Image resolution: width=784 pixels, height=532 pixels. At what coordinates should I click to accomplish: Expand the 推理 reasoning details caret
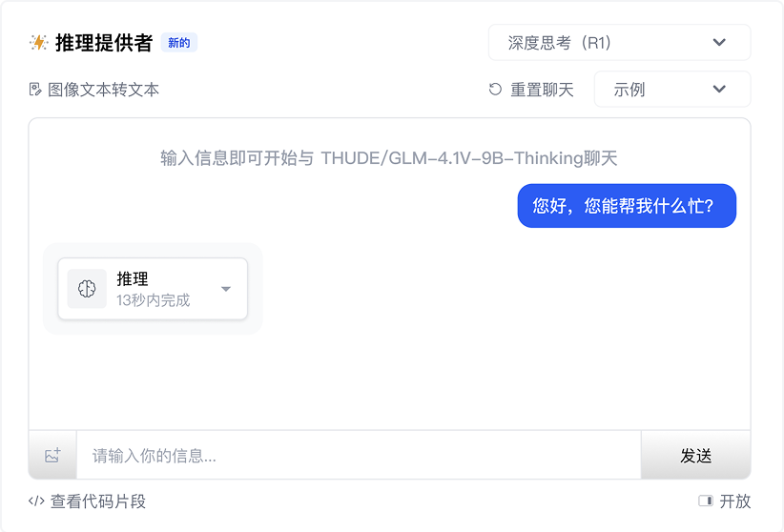point(226,289)
